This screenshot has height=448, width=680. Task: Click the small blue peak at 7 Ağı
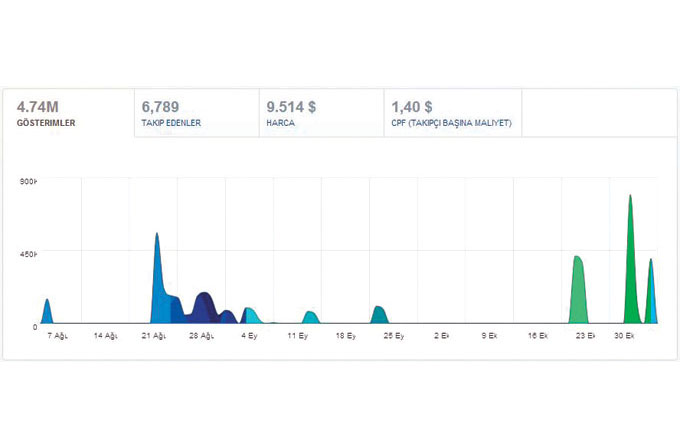point(47,313)
